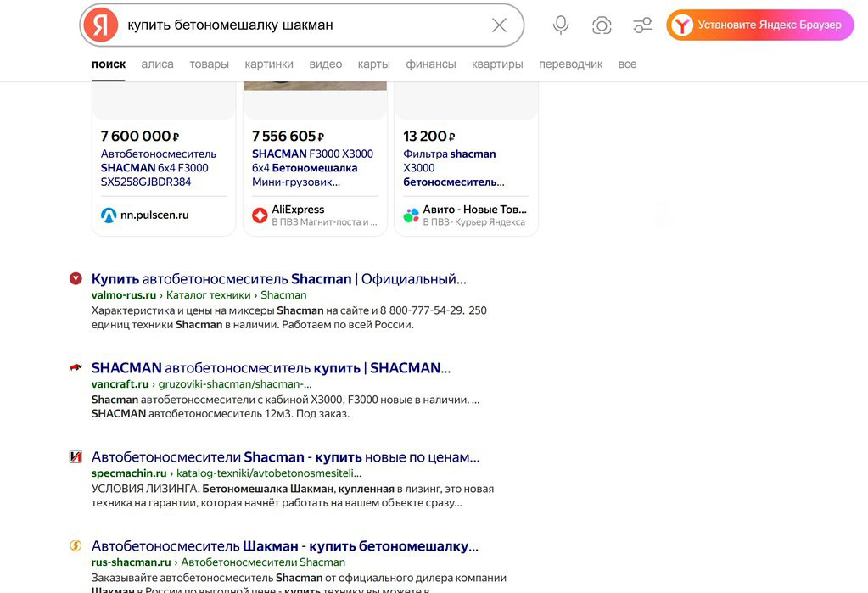
Task: Open image search via the camera icon
Action: 602,25
